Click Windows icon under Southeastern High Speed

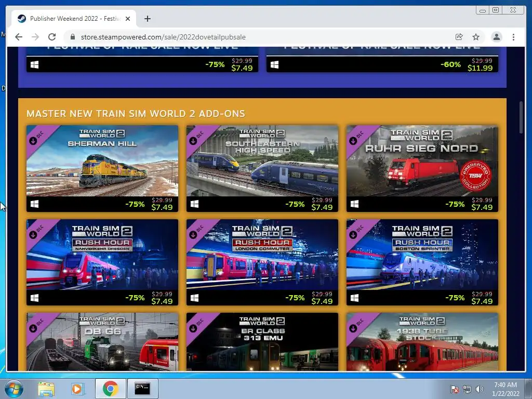pos(194,204)
